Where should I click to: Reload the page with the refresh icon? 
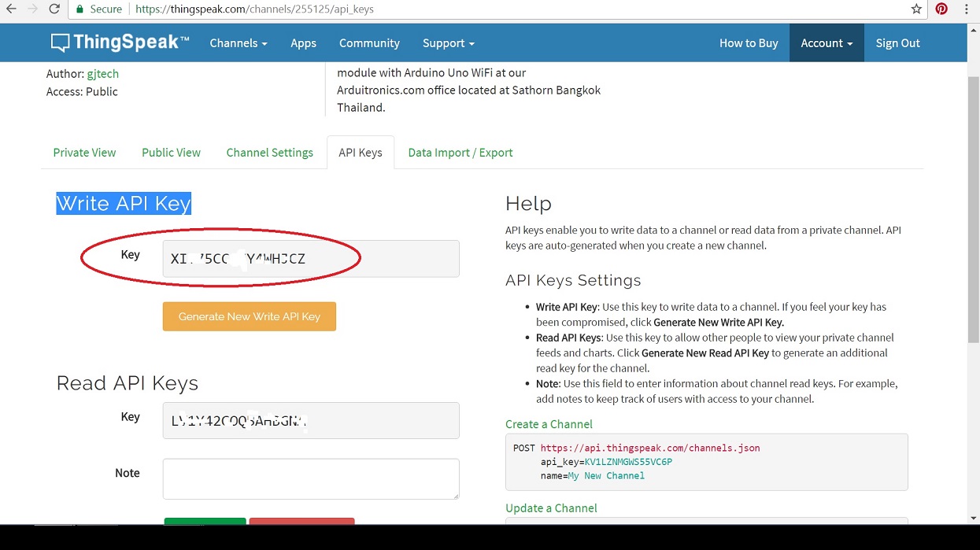(54, 9)
